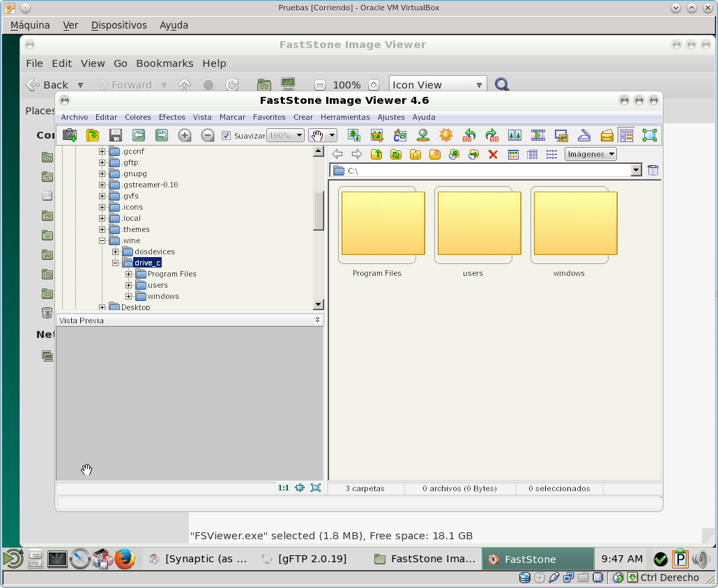Viewport: 718px width, 588px height.
Task: Click the compare images icon
Action: [514, 135]
